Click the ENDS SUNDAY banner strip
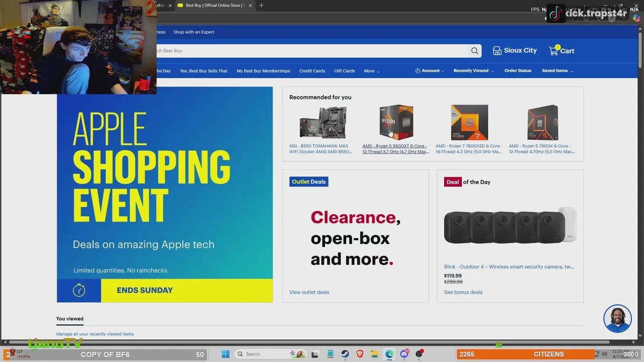Viewport: 644px width, 362px height. [187, 291]
